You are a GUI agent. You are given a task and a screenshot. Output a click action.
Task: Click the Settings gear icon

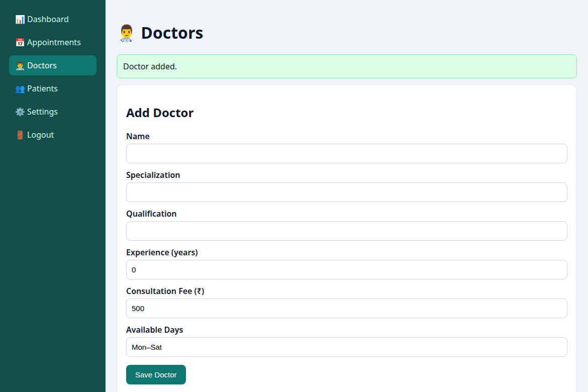click(20, 112)
